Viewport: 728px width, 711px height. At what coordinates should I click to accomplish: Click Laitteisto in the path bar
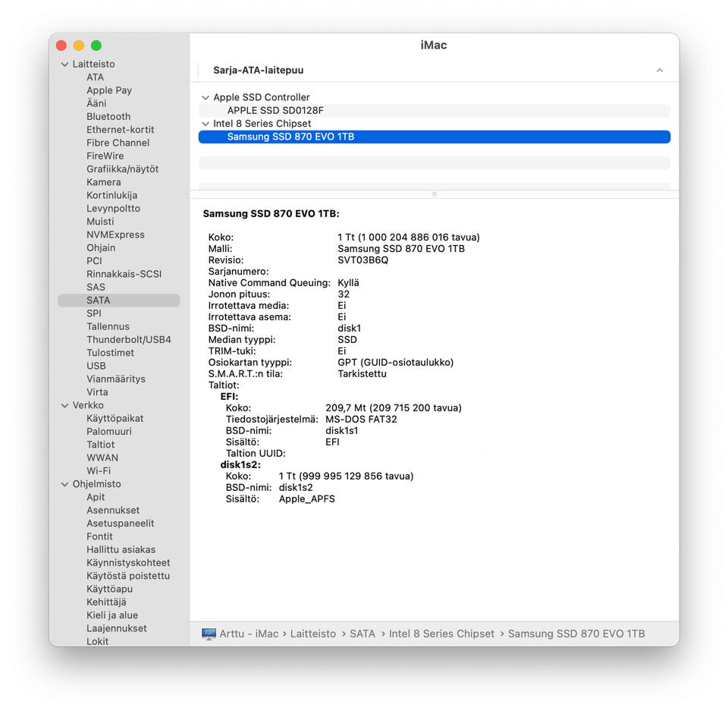point(313,634)
